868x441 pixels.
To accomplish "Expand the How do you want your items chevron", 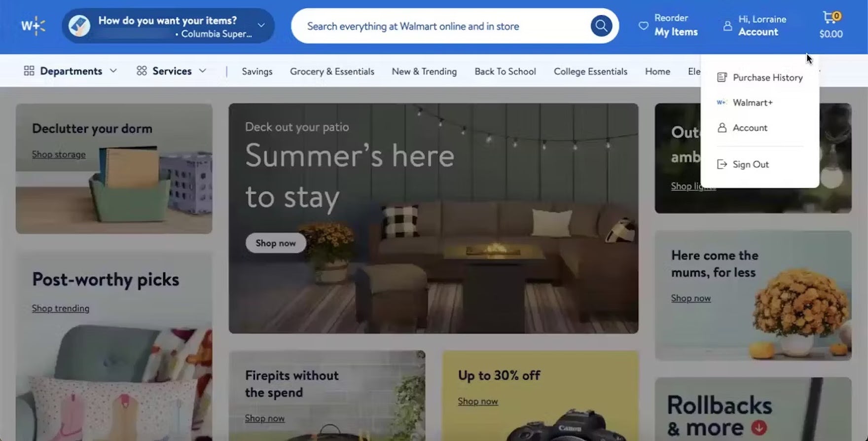I will click(x=261, y=25).
